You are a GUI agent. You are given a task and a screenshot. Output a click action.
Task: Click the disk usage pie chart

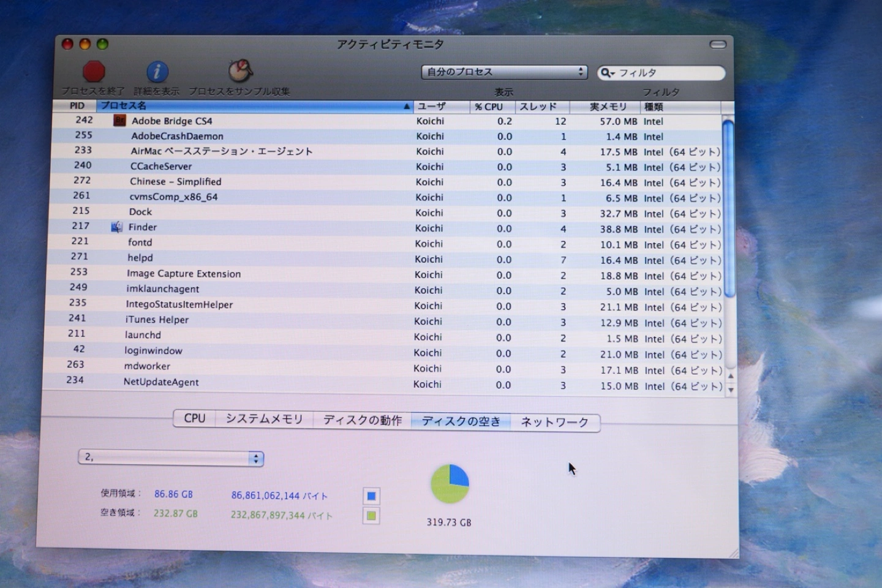pyautogui.click(x=450, y=484)
